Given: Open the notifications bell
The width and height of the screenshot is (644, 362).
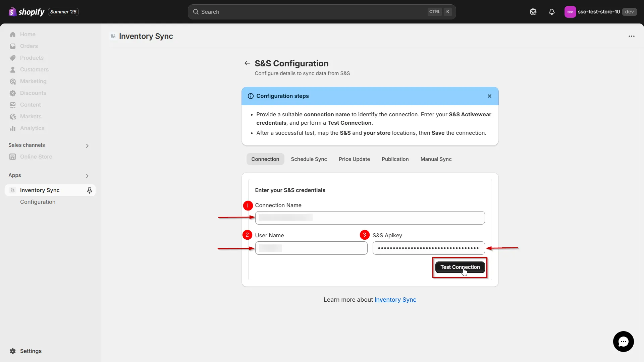Looking at the screenshot, I should click(x=552, y=12).
